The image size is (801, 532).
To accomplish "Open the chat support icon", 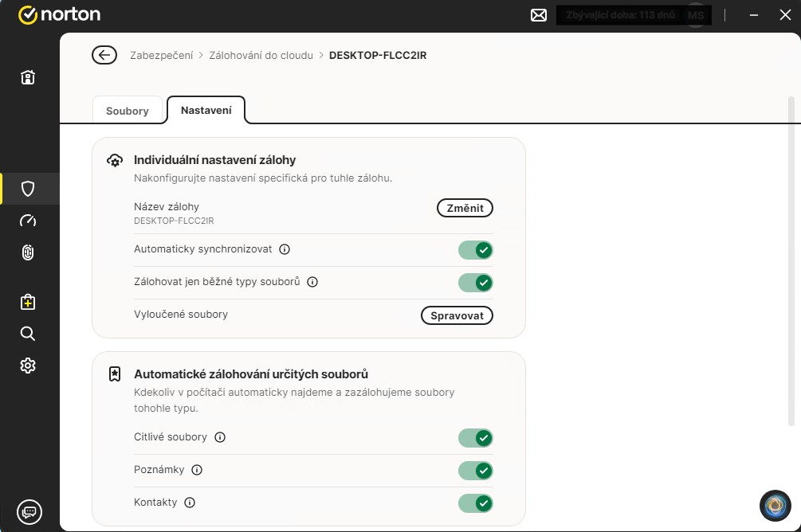I will [29, 511].
